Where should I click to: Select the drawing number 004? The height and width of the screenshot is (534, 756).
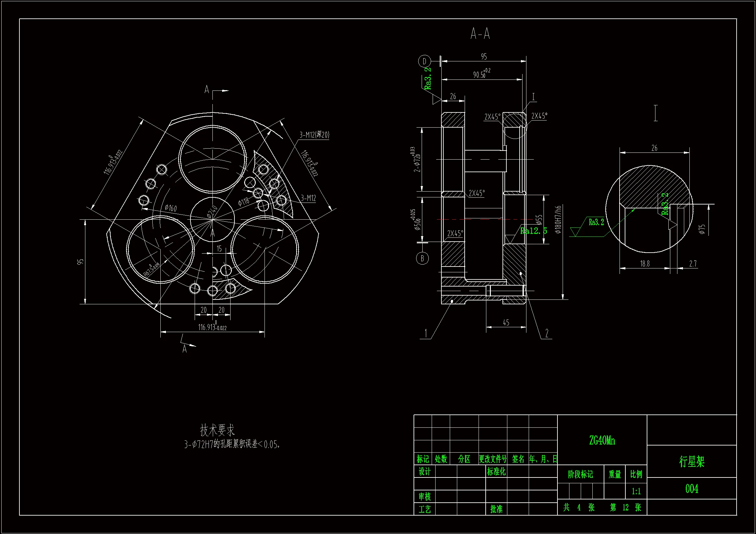coord(691,488)
